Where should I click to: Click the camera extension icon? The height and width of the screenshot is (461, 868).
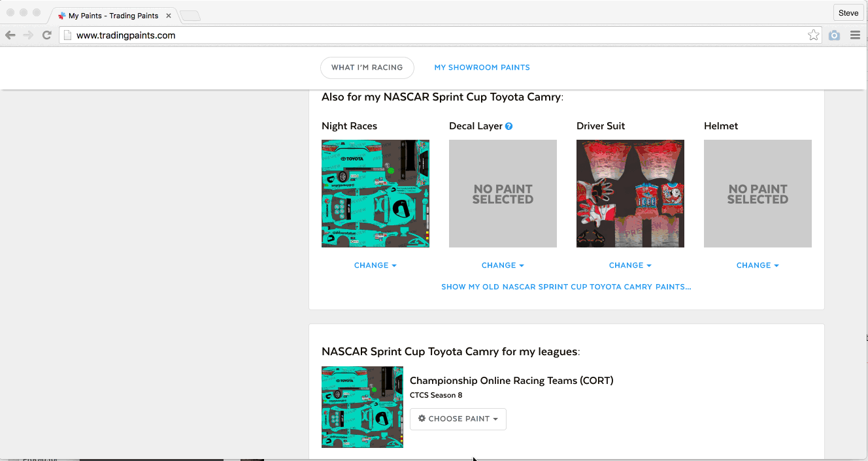pos(834,35)
